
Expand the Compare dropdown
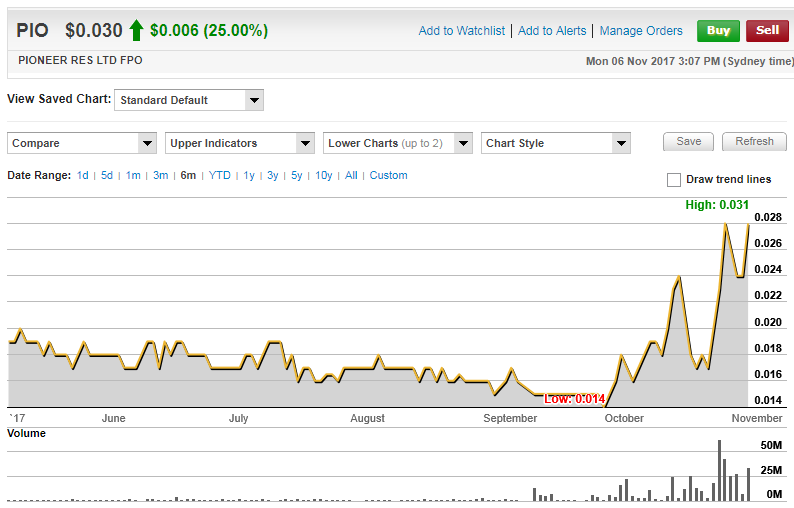pos(82,143)
